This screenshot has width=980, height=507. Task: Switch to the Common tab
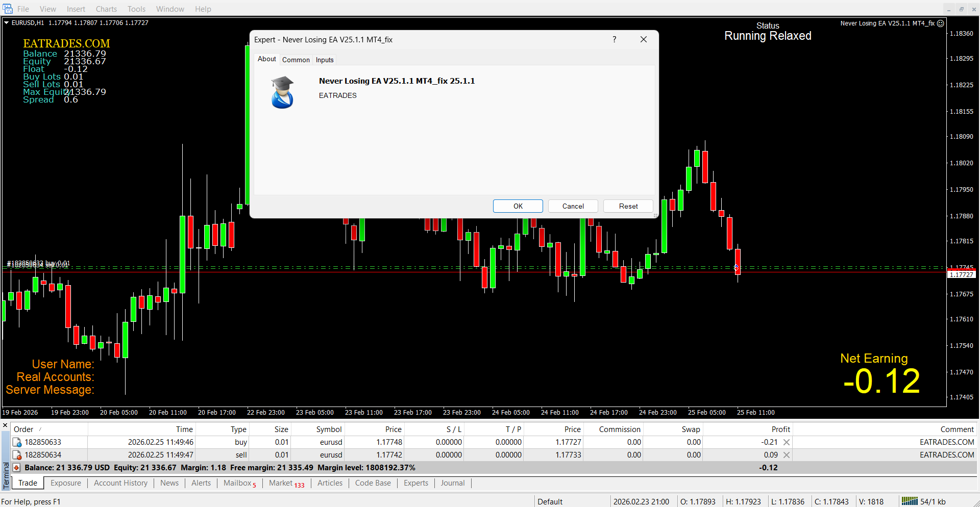coord(296,60)
